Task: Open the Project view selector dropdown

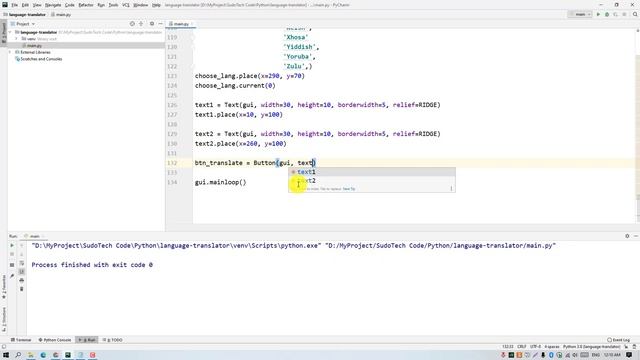Action: coord(23,24)
